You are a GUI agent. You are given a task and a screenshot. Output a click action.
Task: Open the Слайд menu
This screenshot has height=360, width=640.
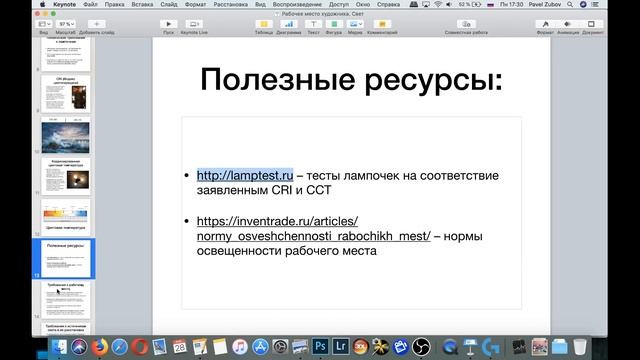click(x=169, y=4)
